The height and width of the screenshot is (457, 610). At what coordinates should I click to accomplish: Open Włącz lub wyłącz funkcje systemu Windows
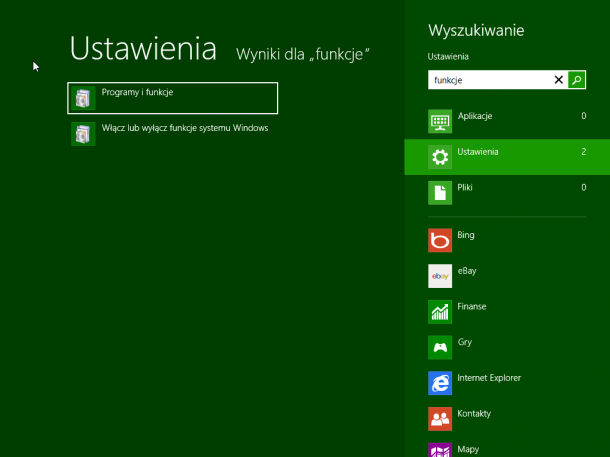pyautogui.click(x=184, y=129)
